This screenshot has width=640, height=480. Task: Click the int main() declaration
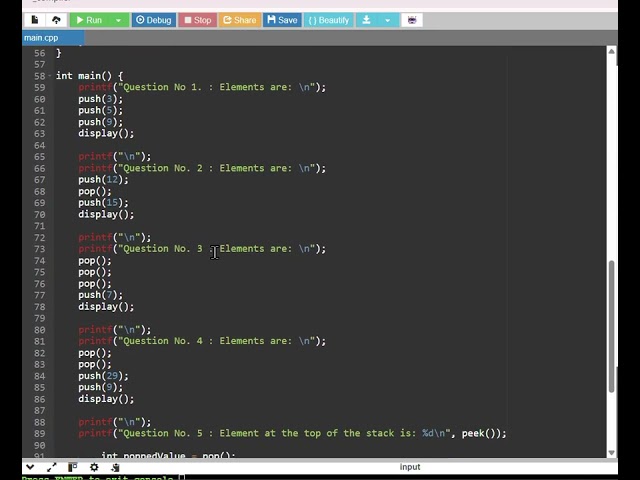[89, 76]
